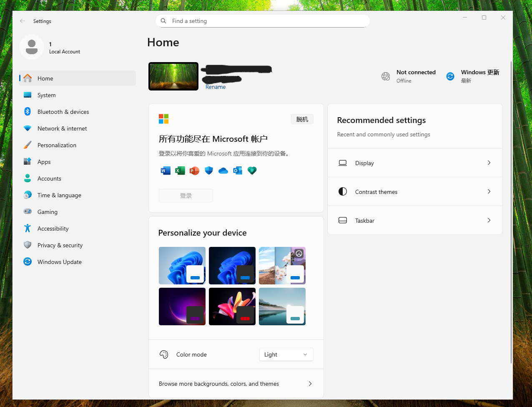Expand the Taskbar settings chevron

(489, 220)
